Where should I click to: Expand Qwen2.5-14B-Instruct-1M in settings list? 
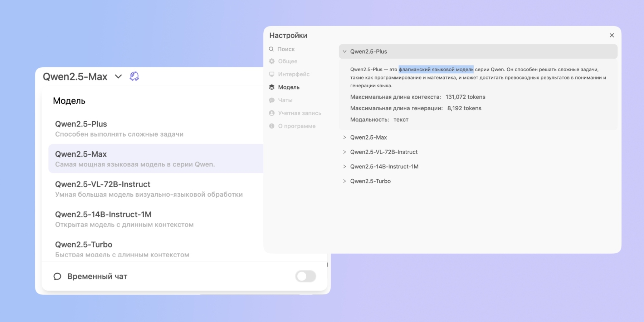[x=345, y=167]
